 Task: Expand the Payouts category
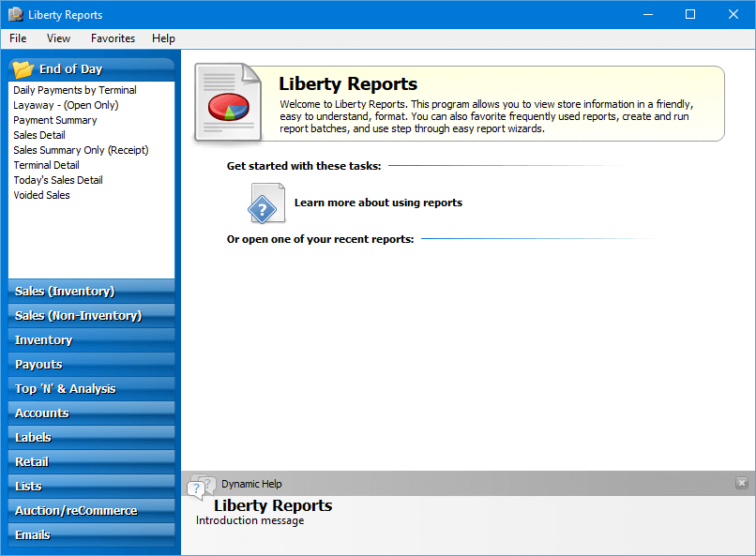tap(91, 364)
